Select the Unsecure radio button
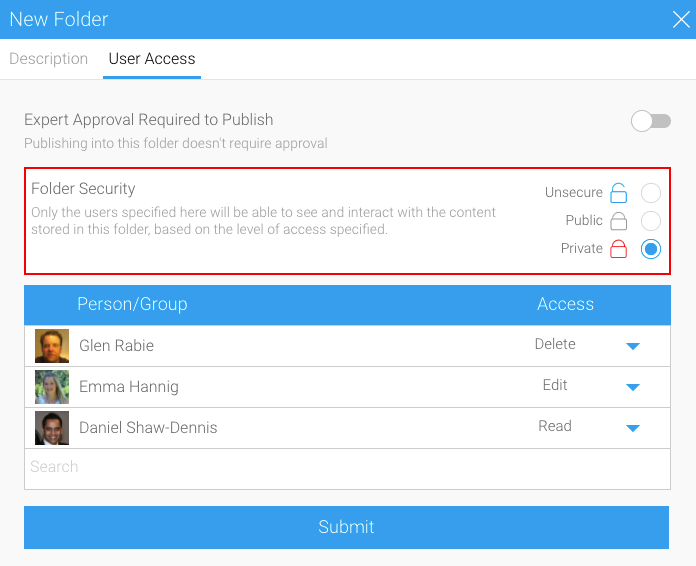This screenshot has height=566, width=696. click(651, 193)
